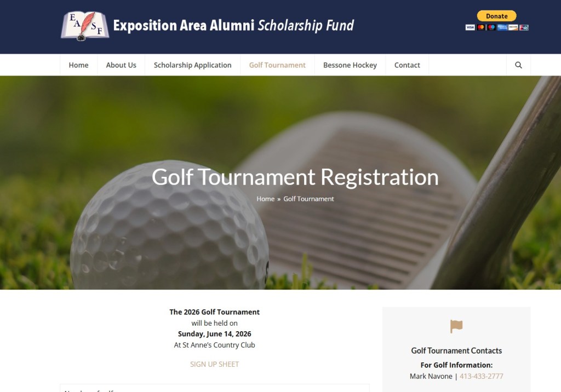Click the golf ball hero image
Screen dimensions: 561x392
(x=164, y=235)
